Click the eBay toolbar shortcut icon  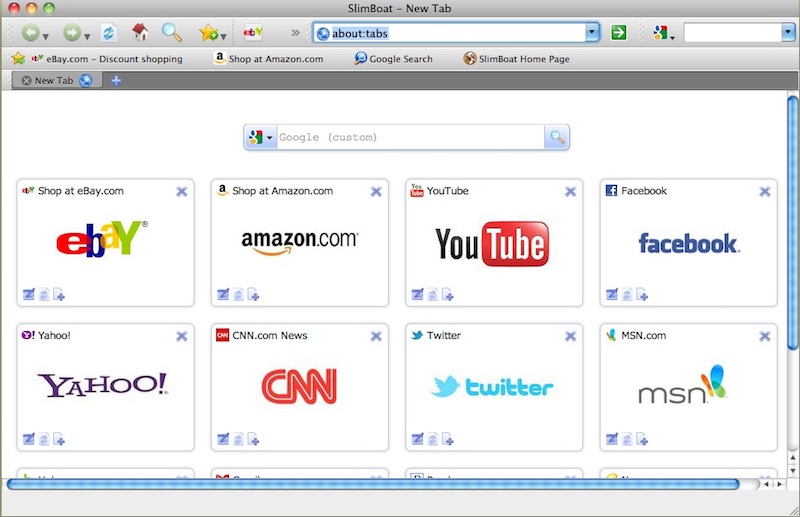[x=253, y=33]
